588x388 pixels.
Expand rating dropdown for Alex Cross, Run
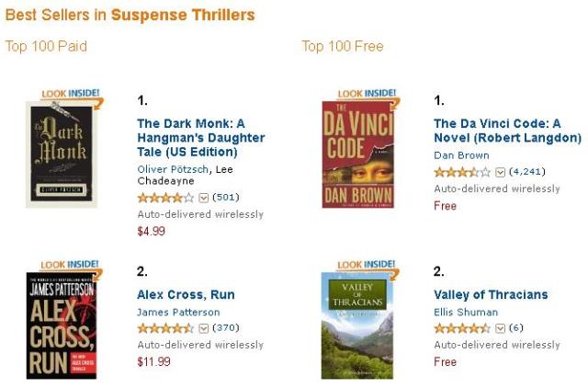click(203, 328)
